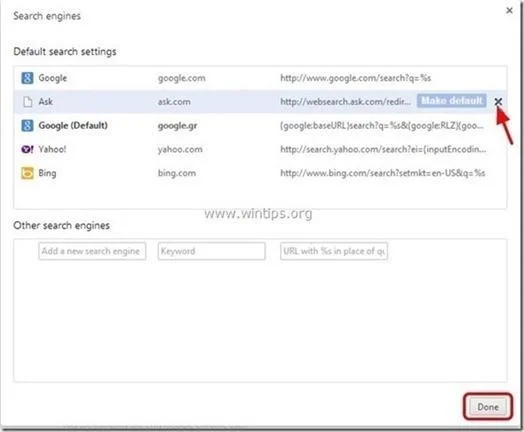Remove the Ask search engine with X
524x432 pixels.
[498, 101]
